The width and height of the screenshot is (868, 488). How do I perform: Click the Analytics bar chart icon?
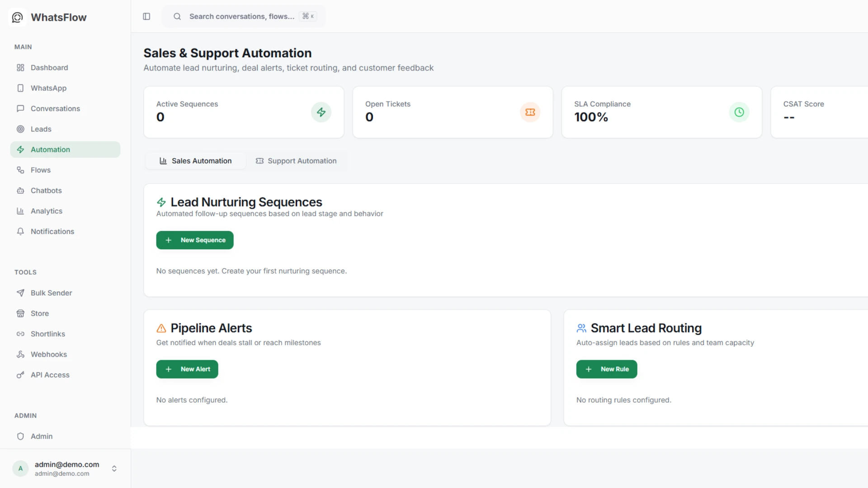point(20,211)
